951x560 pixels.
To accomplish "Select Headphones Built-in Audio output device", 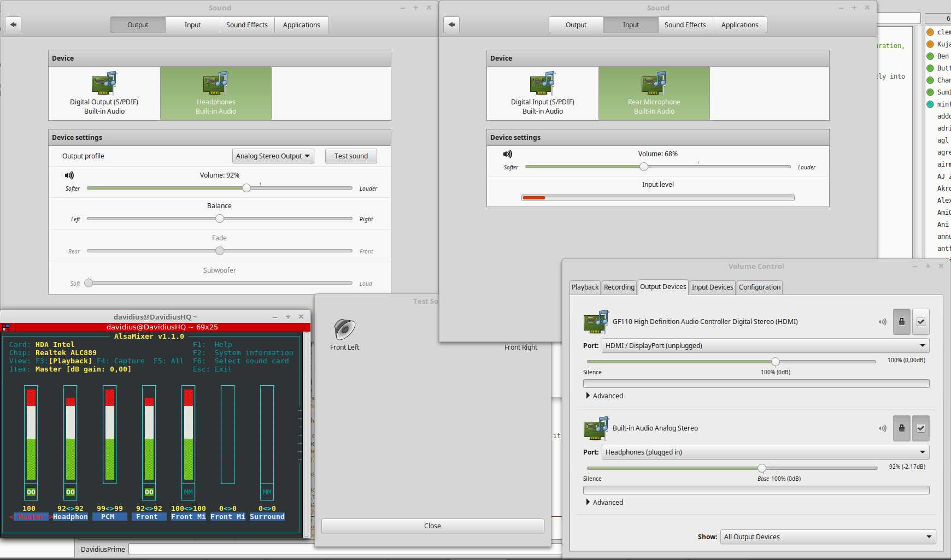I will pyautogui.click(x=216, y=93).
